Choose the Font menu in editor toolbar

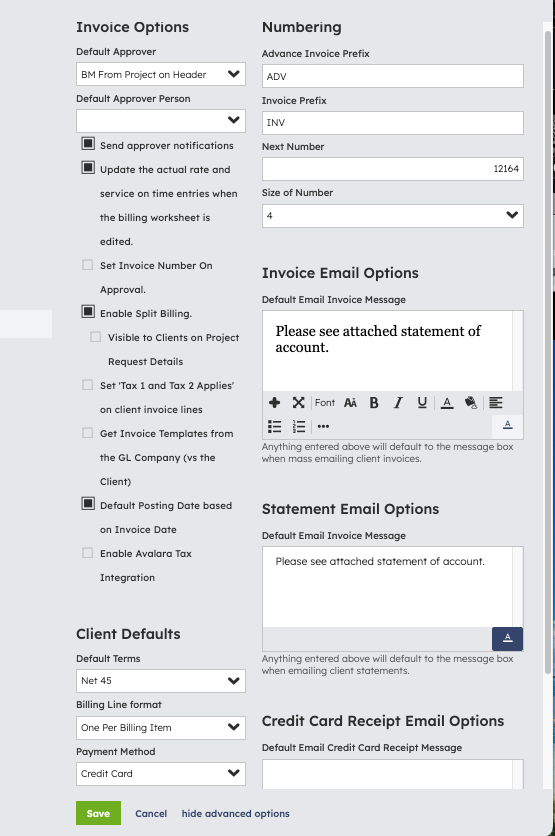(325, 403)
